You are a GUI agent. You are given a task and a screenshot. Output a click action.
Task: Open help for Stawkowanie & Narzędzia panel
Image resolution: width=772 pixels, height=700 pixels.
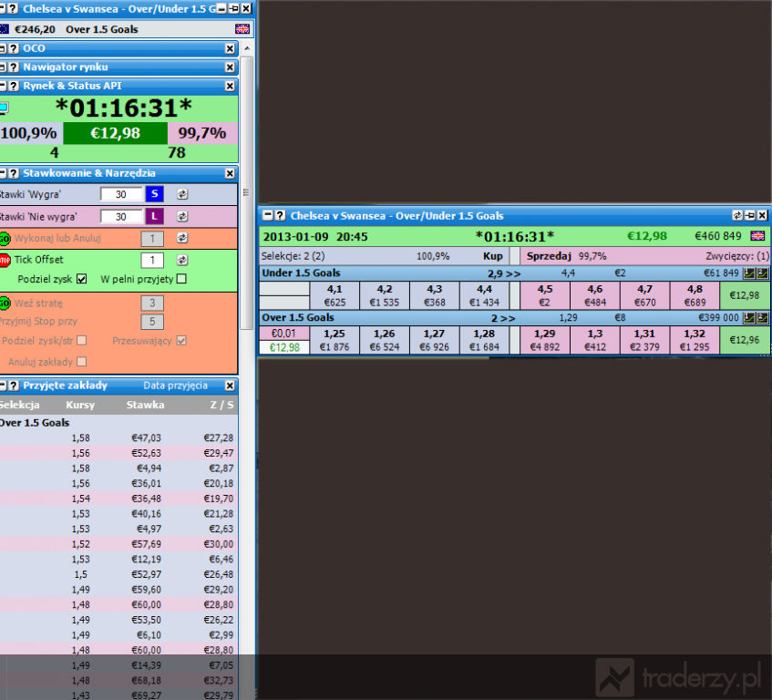coord(14,173)
